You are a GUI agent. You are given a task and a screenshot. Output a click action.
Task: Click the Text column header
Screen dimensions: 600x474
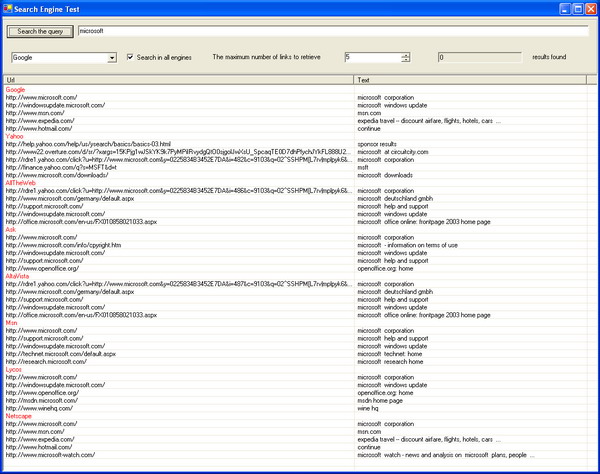[x=470, y=80]
